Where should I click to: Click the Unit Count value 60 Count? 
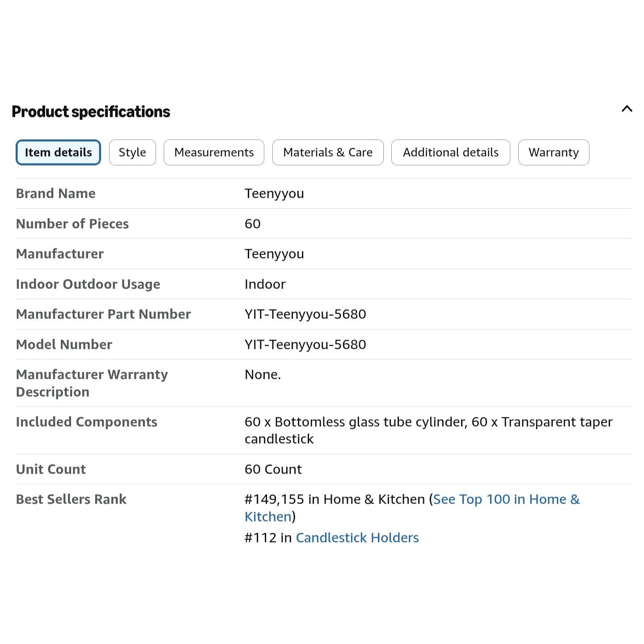point(273,470)
